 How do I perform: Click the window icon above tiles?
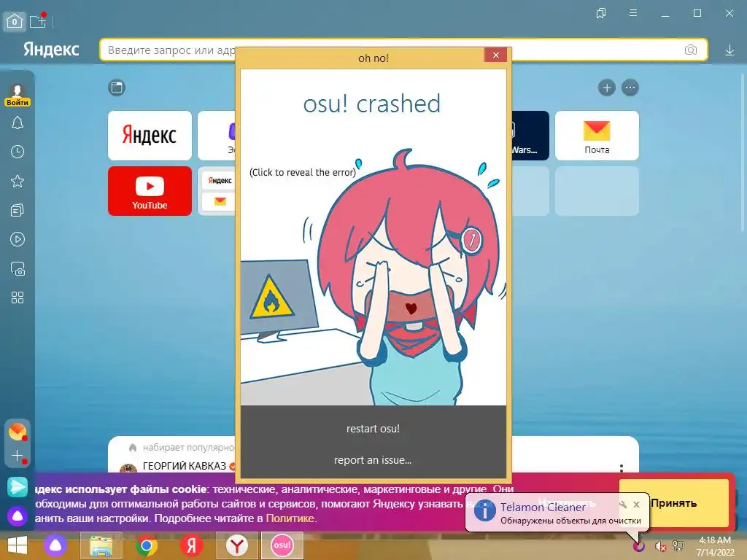(x=117, y=87)
